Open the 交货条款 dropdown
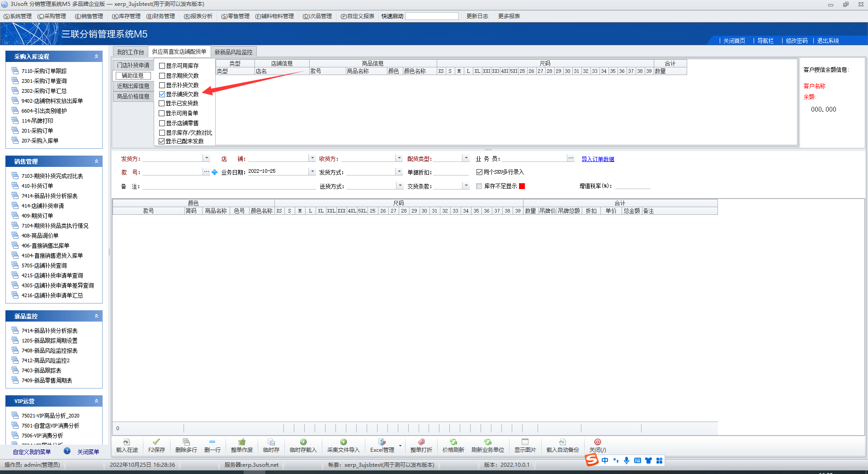Image resolution: width=868 pixels, height=474 pixels. 466,185
